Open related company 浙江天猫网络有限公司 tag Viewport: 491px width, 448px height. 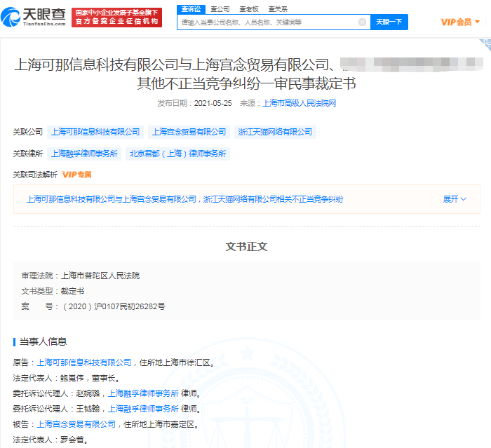coord(275,132)
